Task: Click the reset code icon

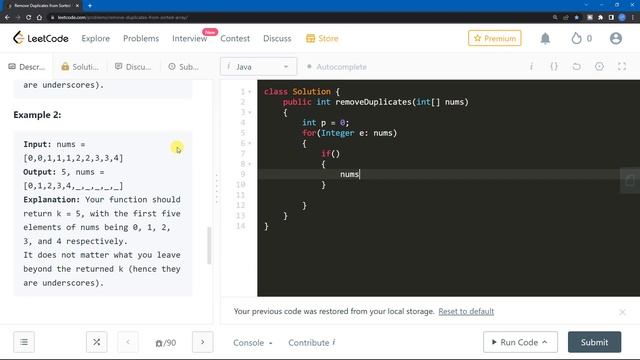Action: tap(576, 67)
